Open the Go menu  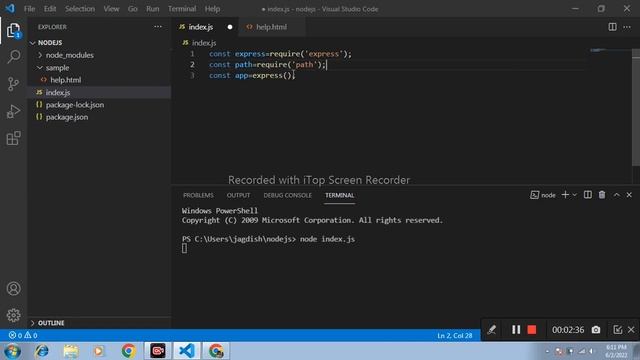(133, 9)
